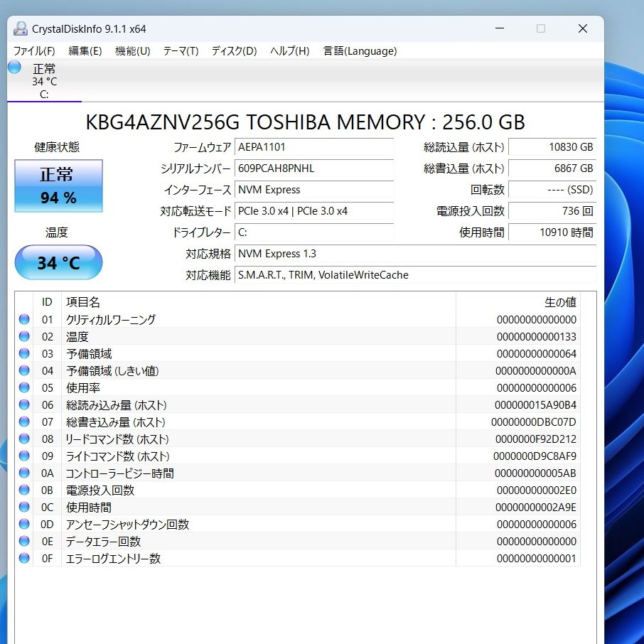The height and width of the screenshot is (644, 644).
Task: Click status orb for ID 08 リードコマンド数
Action: pos(24,439)
